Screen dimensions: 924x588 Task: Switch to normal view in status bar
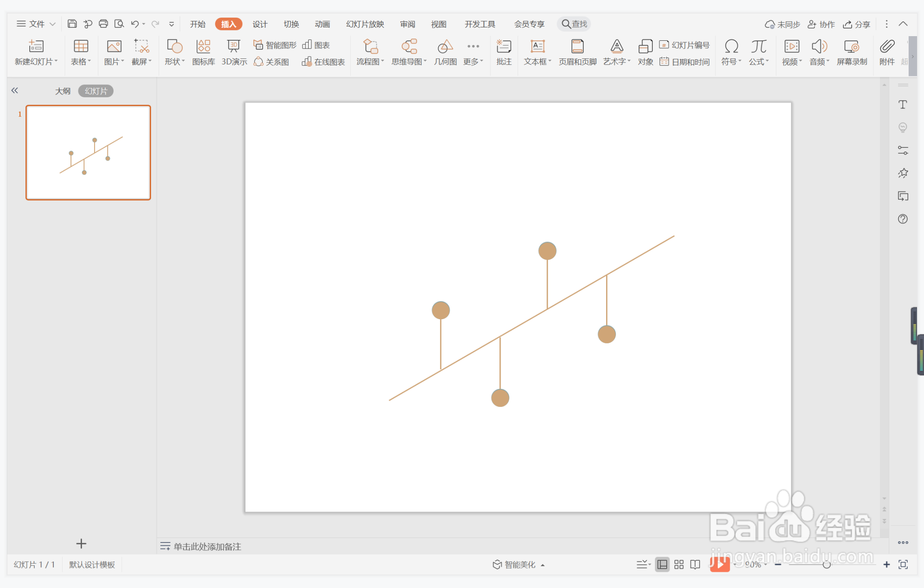point(662,564)
